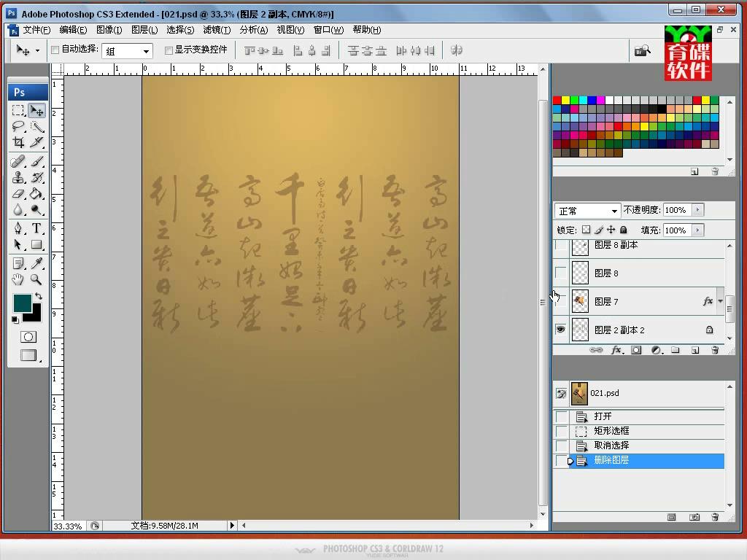Open the 视图(V) menu

290,30
